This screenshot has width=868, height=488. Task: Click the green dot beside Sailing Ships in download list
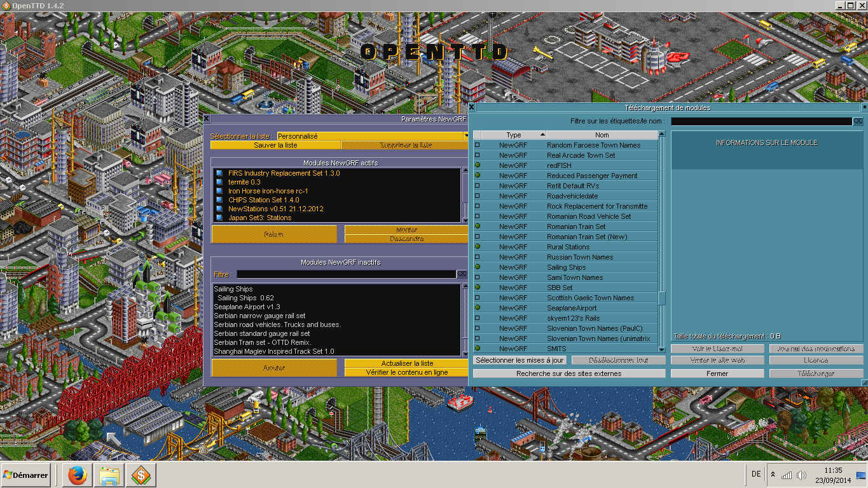pos(478,267)
